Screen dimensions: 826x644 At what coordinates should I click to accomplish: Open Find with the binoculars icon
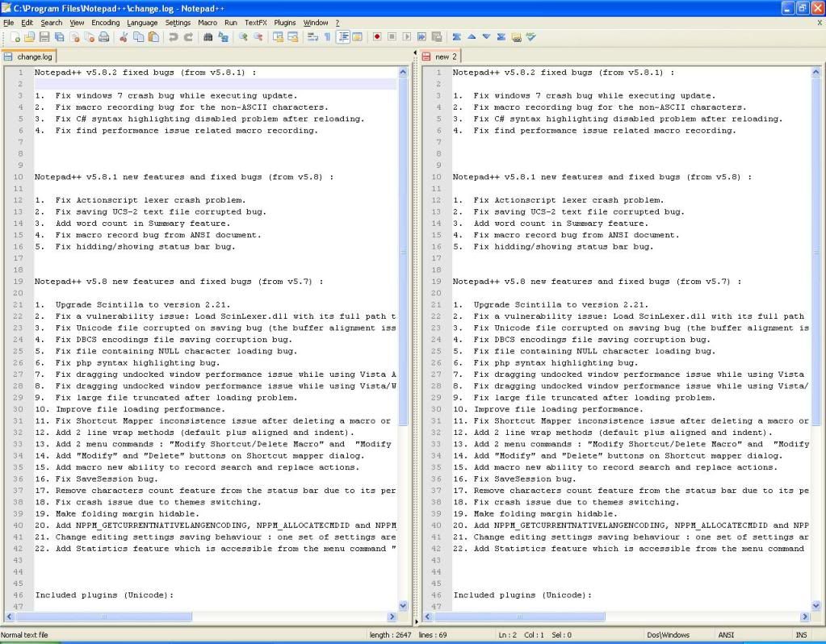208,37
